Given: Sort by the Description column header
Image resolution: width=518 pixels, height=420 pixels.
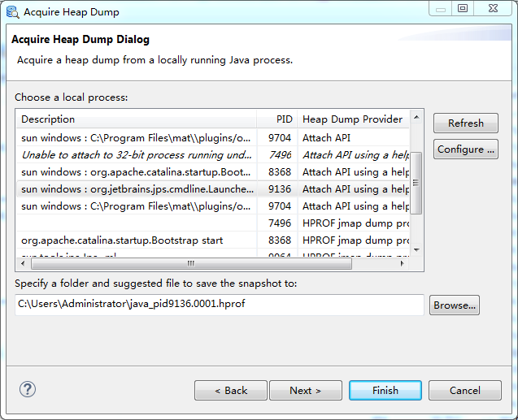Looking at the screenshot, I should 137,119.
